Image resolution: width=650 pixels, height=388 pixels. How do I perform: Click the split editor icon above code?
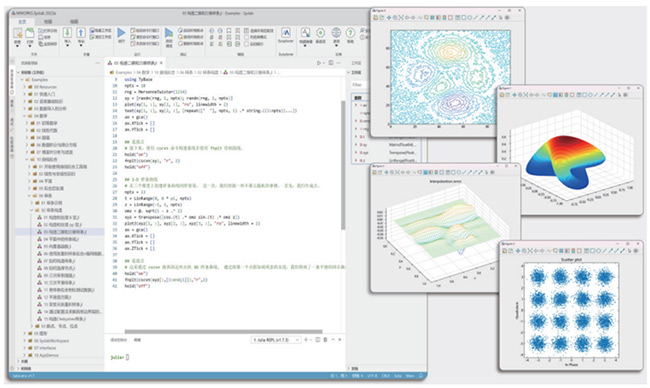331,63
